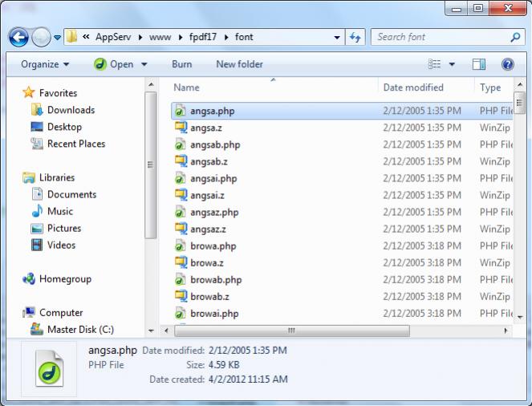Toggle the preview pane button

tap(479, 64)
